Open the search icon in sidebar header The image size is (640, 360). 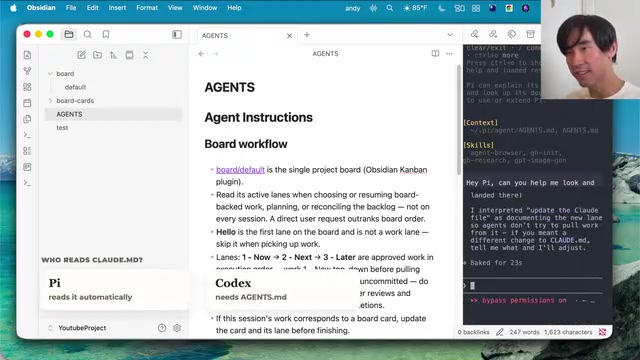pos(87,35)
